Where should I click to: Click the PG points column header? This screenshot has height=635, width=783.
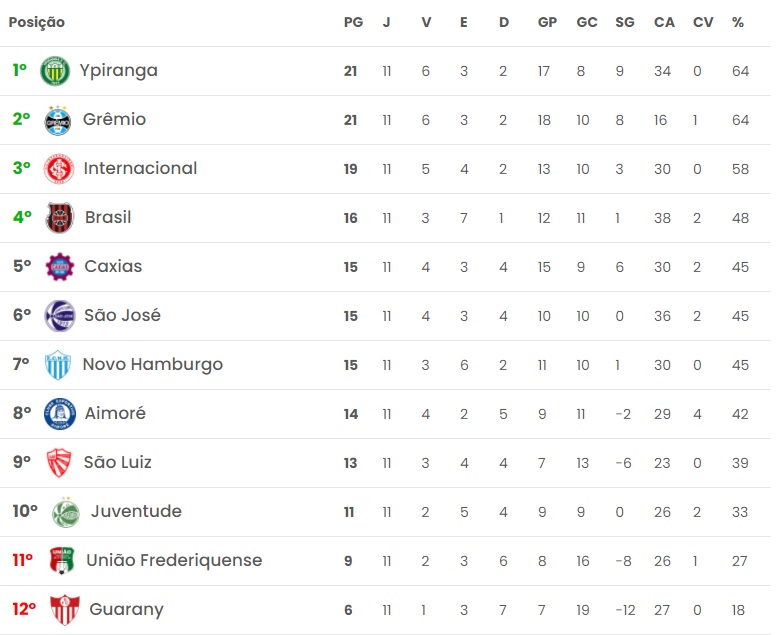coord(353,22)
